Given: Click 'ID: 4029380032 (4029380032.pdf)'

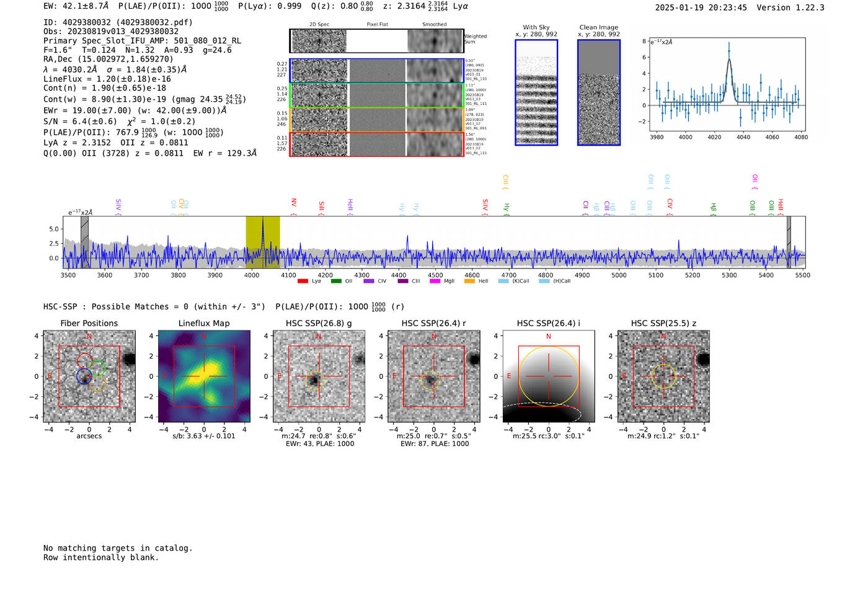Looking at the screenshot, I should (x=118, y=22).
